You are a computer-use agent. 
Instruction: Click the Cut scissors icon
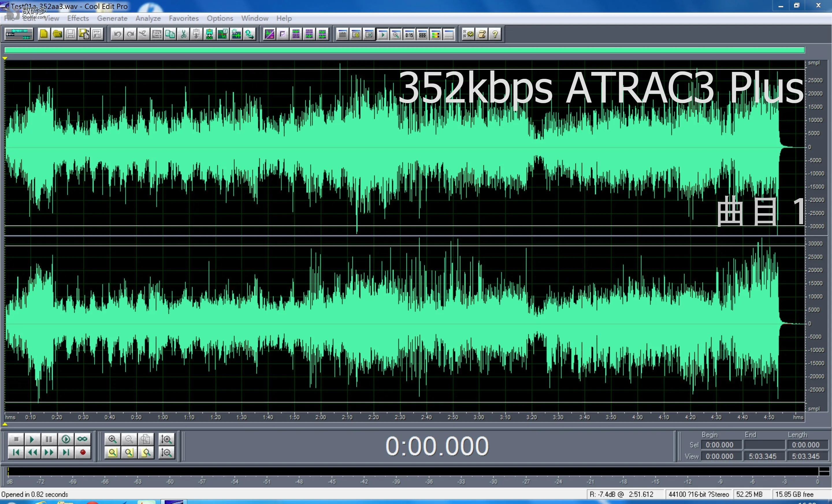click(x=183, y=34)
